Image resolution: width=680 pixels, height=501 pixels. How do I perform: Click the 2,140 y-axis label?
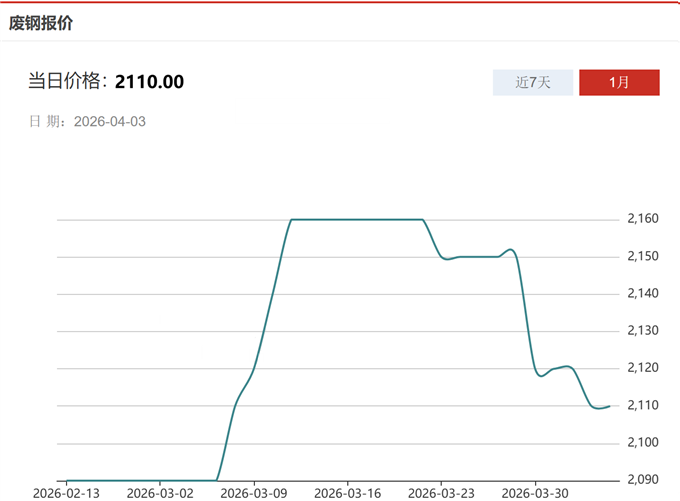pyautogui.click(x=643, y=294)
